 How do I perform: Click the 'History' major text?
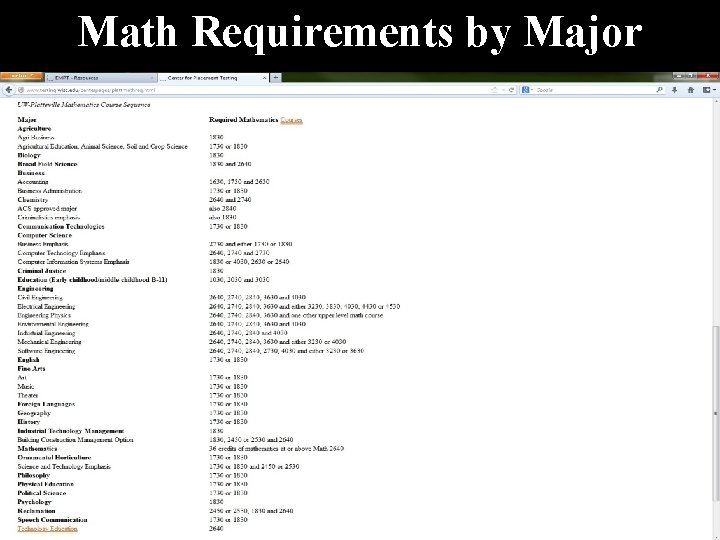pos(29,422)
